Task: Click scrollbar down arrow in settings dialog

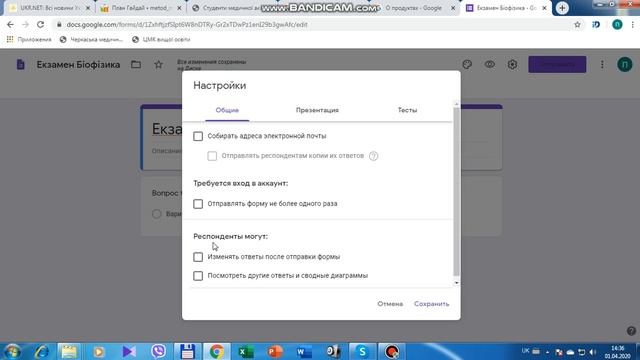Action: [456, 282]
